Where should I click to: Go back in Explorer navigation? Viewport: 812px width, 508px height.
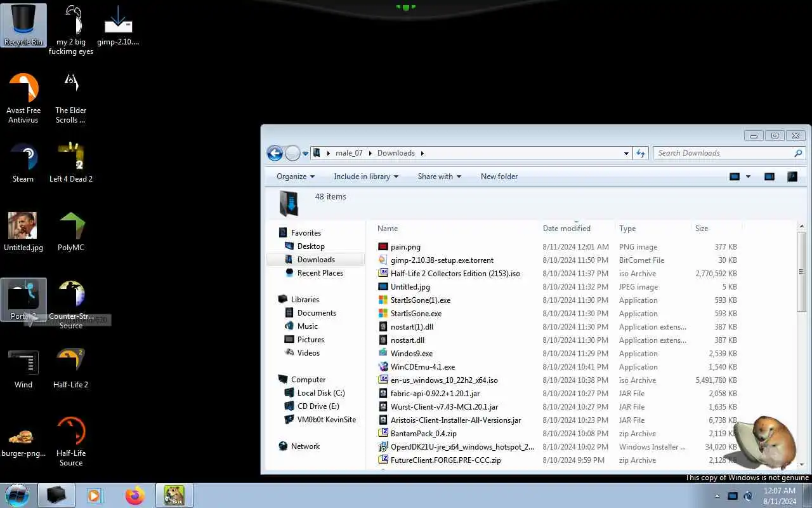click(275, 153)
